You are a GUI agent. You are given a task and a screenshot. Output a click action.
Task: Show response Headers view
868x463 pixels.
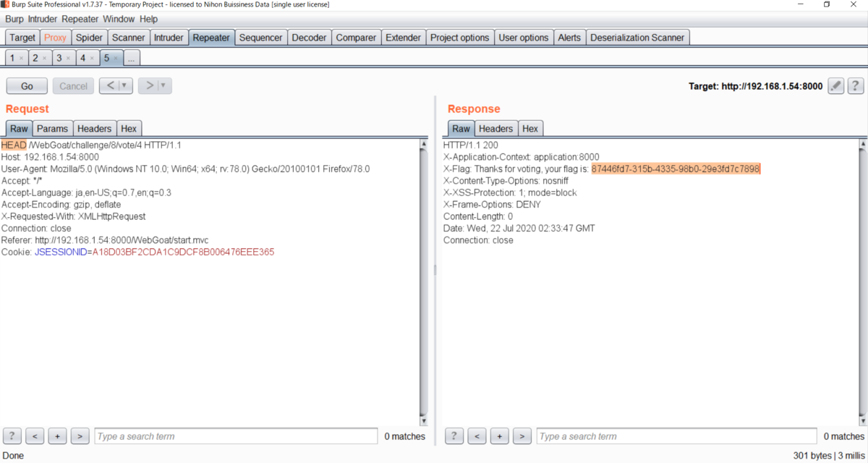[495, 129]
